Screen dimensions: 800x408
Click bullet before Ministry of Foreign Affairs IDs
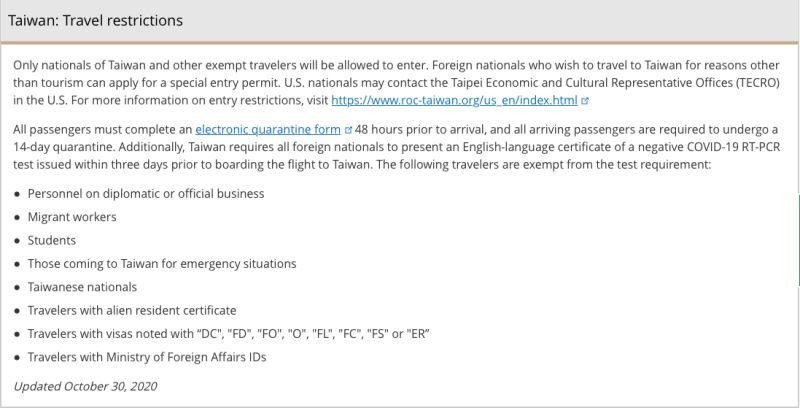[x=18, y=358]
